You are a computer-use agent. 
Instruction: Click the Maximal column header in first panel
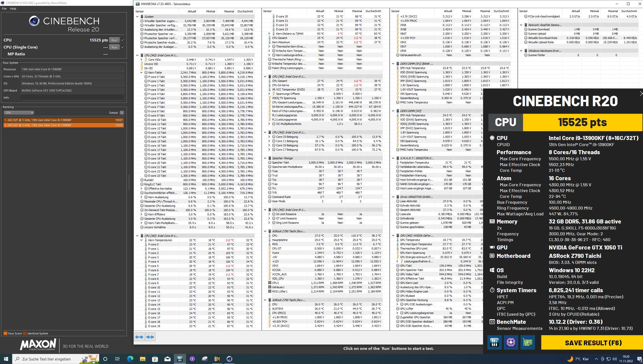(x=226, y=11)
